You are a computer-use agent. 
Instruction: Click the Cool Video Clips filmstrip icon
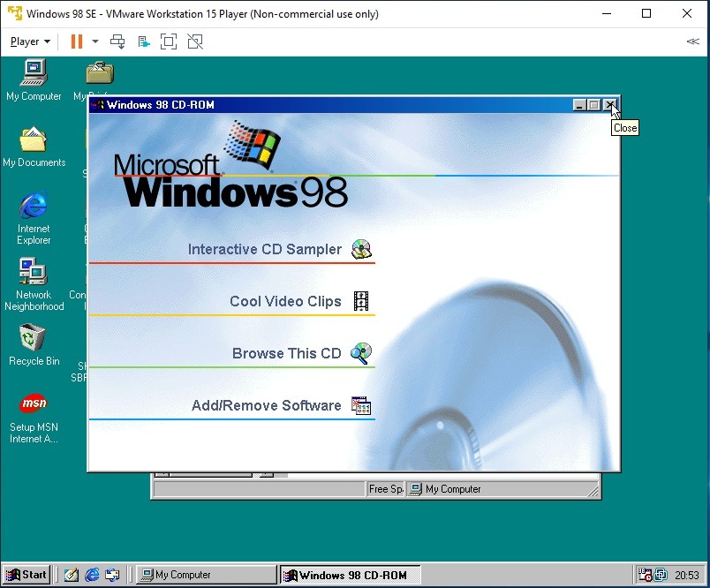pyautogui.click(x=361, y=301)
